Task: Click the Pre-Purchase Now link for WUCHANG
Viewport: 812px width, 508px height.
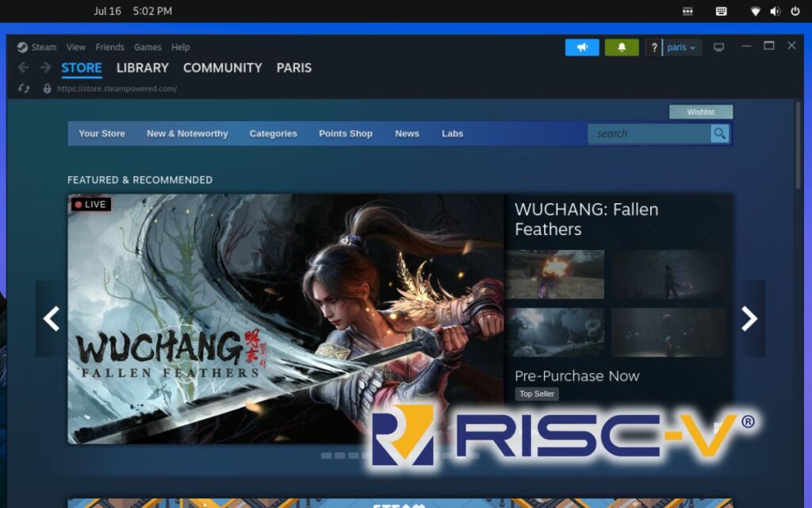Action: 576,375
